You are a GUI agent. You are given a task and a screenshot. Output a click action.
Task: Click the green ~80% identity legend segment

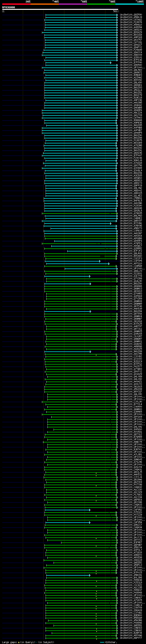coord(101,4)
